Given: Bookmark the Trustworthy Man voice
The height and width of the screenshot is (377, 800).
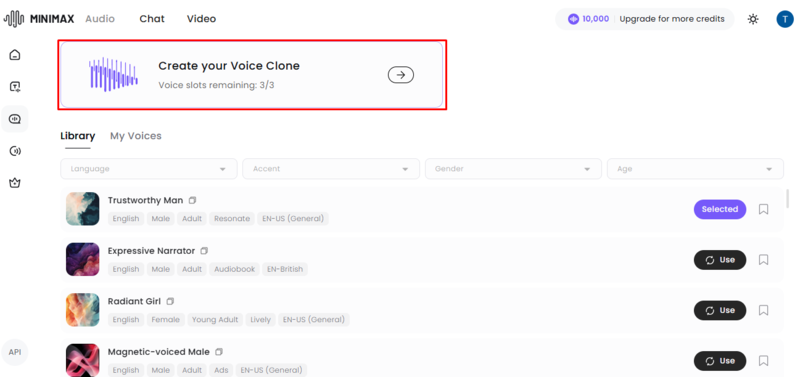Looking at the screenshot, I should (x=763, y=209).
